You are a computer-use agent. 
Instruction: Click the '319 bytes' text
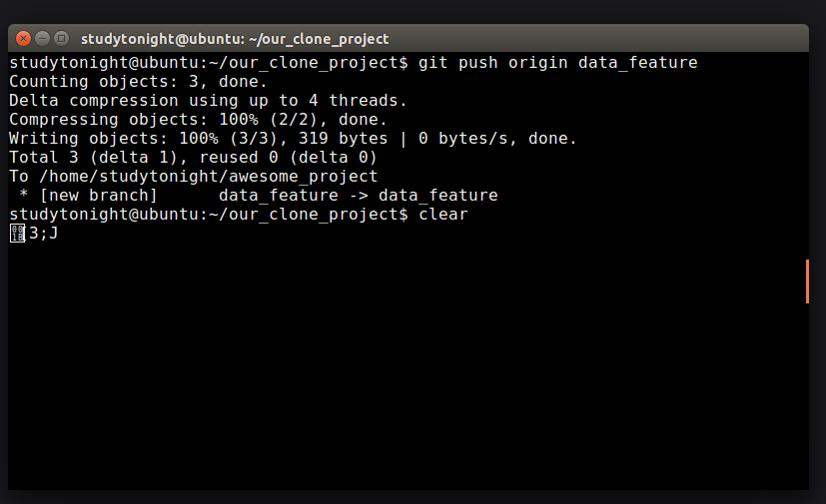click(343, 139)
